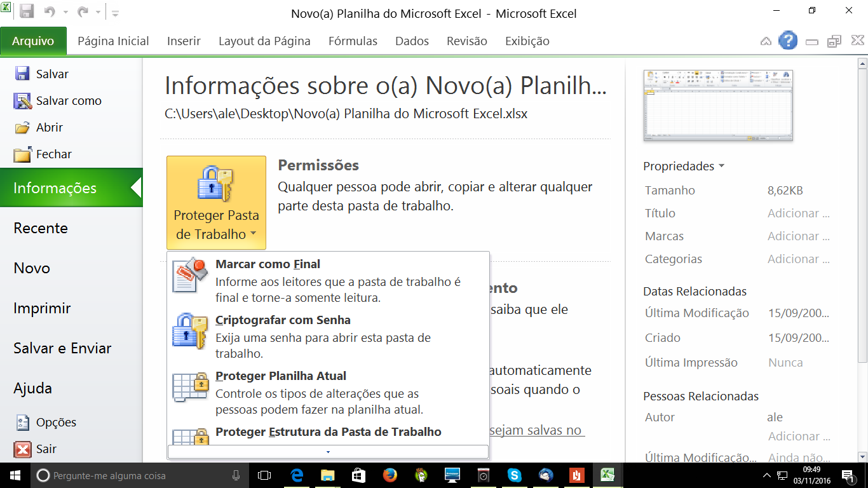
Task: Open the Arquivo tab
Action: pyautogui.click(x=33, y=41)
